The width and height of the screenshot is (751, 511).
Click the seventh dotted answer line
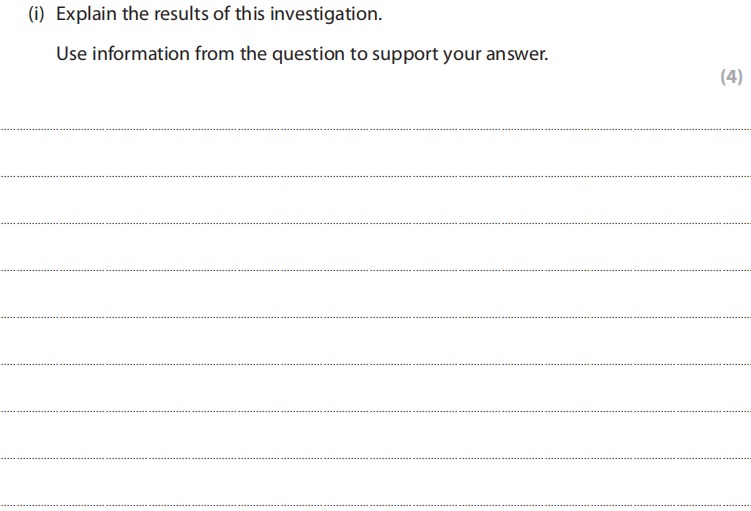(375, 411)
